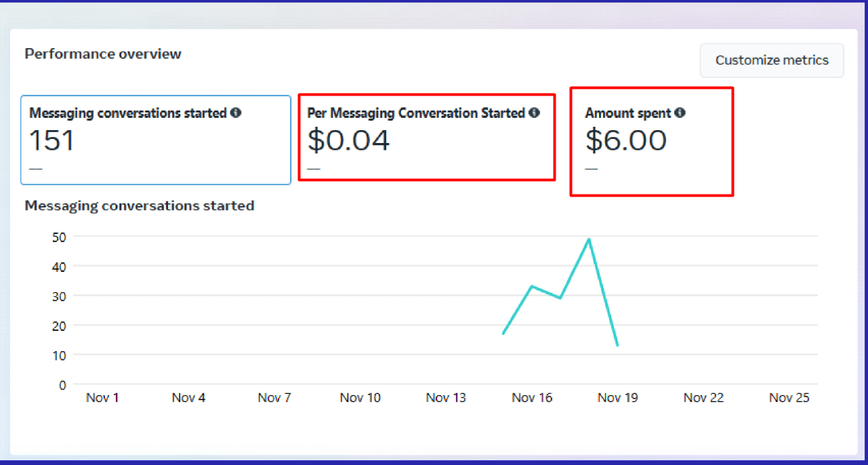The height and width of the screenshot is (465, 868).
Task: Click the dip in the line near 29
Action: coord(560,298)
